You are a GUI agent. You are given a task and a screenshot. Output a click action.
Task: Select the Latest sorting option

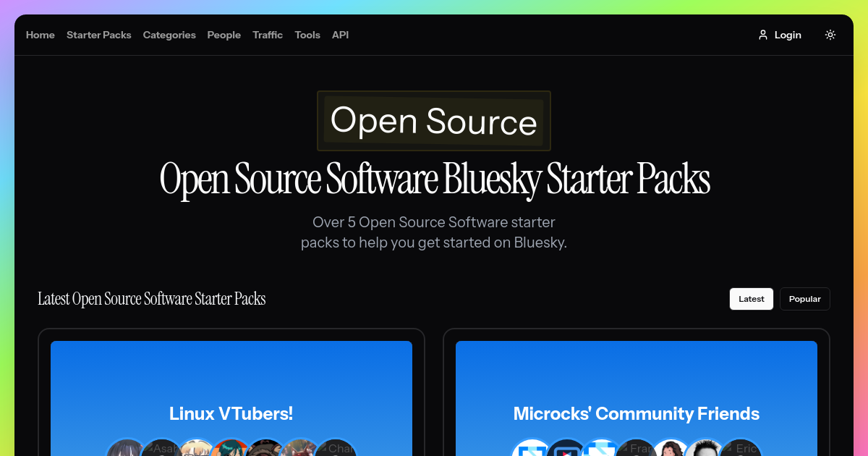pyautogui.click(x=751, y=298)
